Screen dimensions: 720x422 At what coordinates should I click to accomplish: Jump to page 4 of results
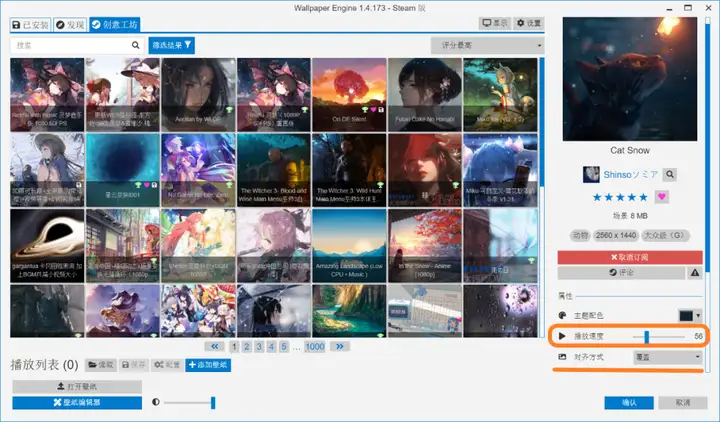[x=271, y=346]
